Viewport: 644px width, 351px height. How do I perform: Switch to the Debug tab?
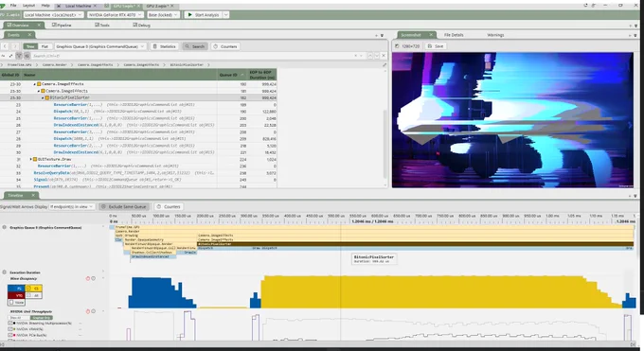pyautogui.click(x=141, y=25)
